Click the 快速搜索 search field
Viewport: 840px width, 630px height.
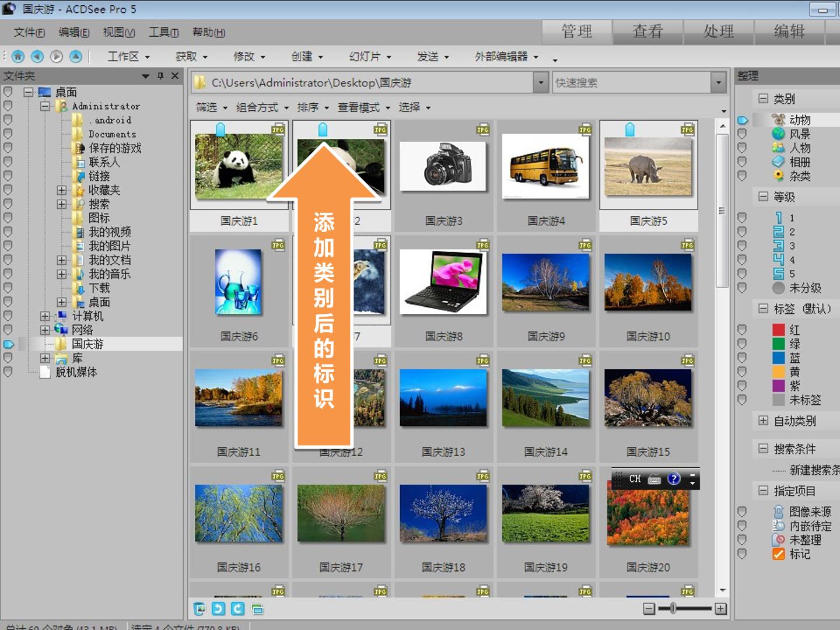click(x=631, y=82)
